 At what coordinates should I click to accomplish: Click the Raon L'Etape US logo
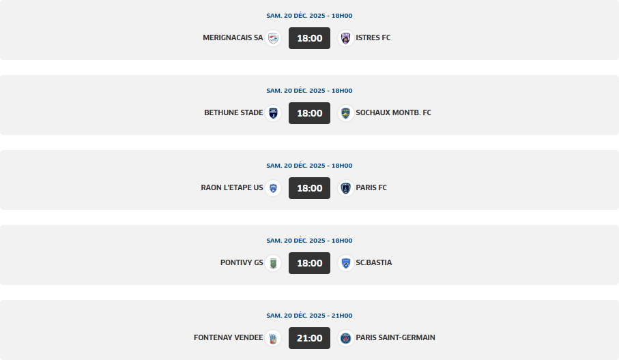[x=273, y=188]
